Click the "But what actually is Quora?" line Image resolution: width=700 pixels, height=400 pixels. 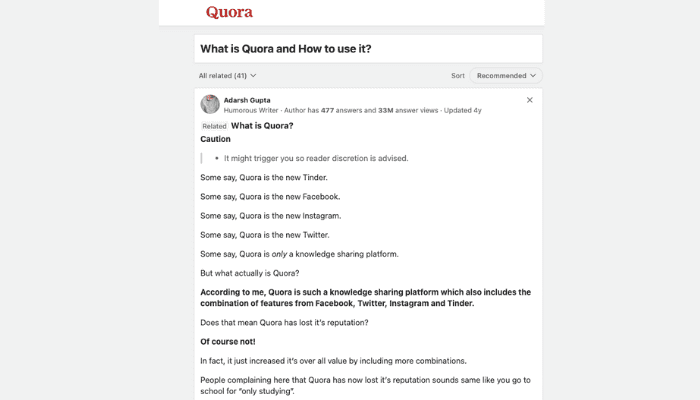[250, 273]
